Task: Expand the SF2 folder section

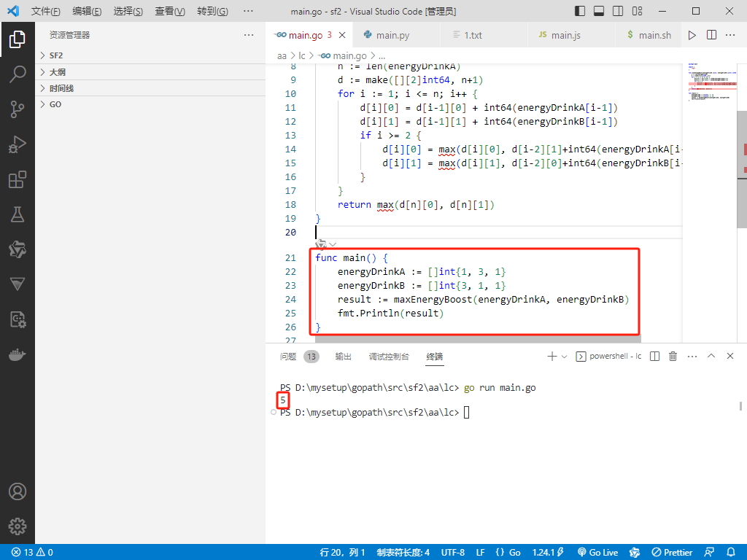Action: 150,55
